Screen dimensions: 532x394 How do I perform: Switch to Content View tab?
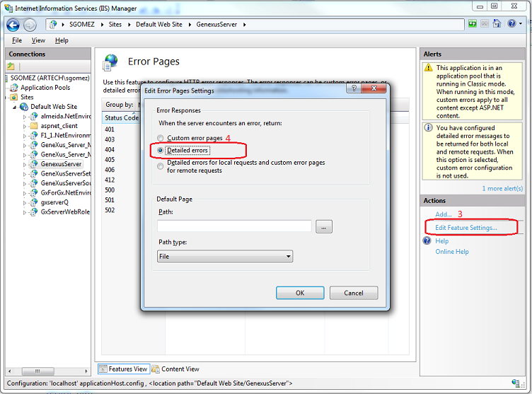pos(175,369)
